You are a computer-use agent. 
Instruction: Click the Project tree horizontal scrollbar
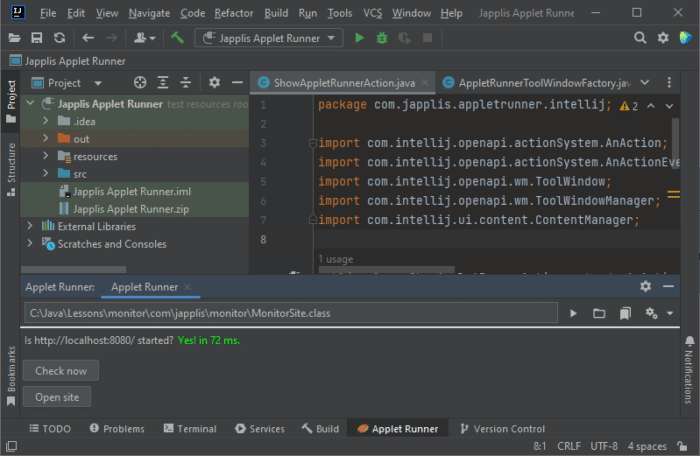[73, 269]
